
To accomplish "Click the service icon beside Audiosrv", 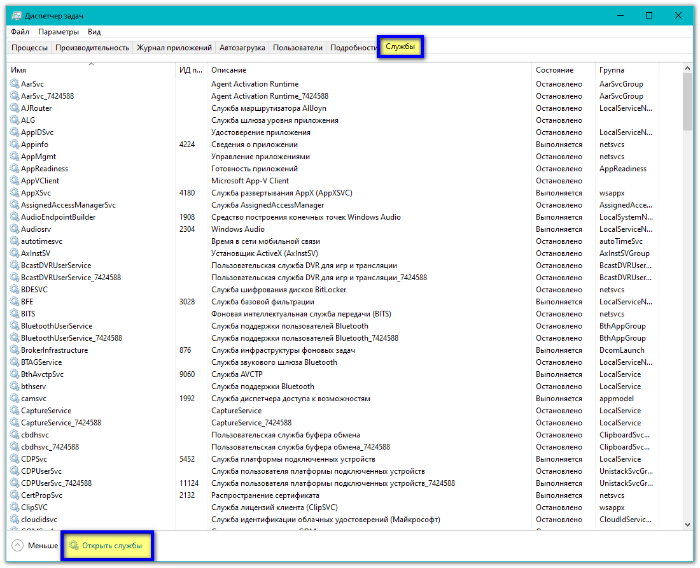I will click(15, 229).
